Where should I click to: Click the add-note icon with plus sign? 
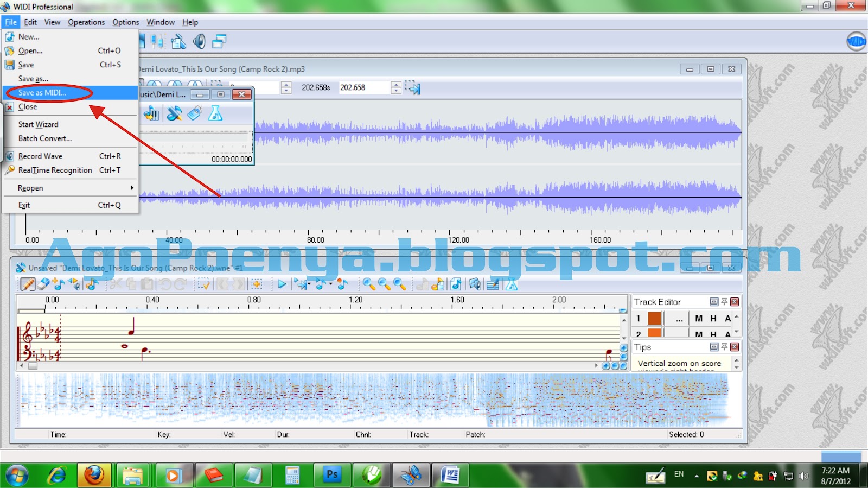pyautogui.click(x=59, y=284)
